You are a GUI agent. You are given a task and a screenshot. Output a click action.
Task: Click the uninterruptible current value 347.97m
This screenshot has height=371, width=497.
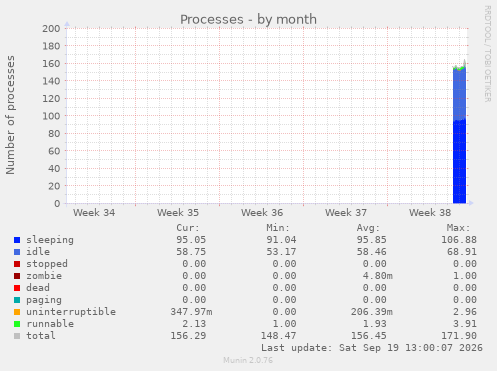(x=191, y=312)
